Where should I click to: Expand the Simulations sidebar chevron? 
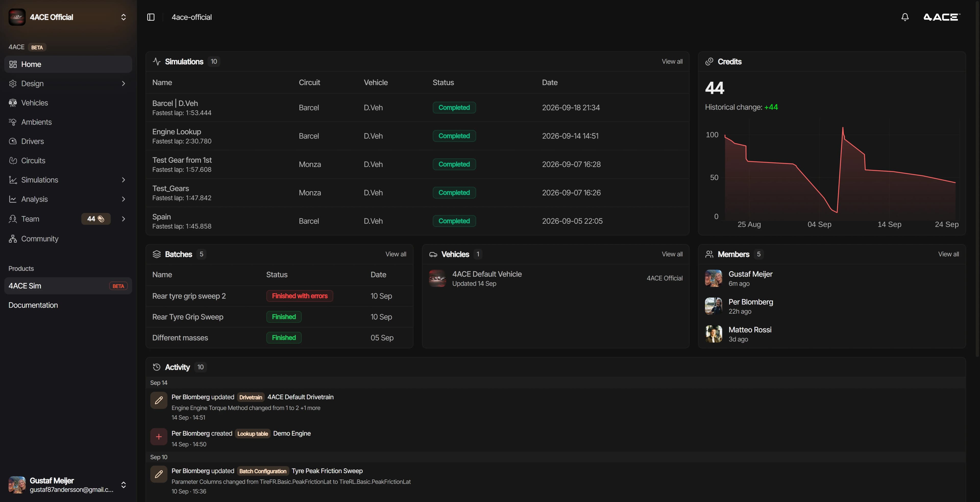123,180
